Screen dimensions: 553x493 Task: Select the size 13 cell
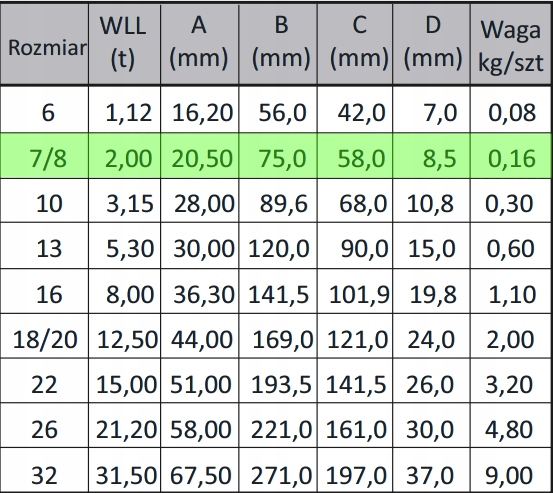pyautogui.click(x=44, y=245)
